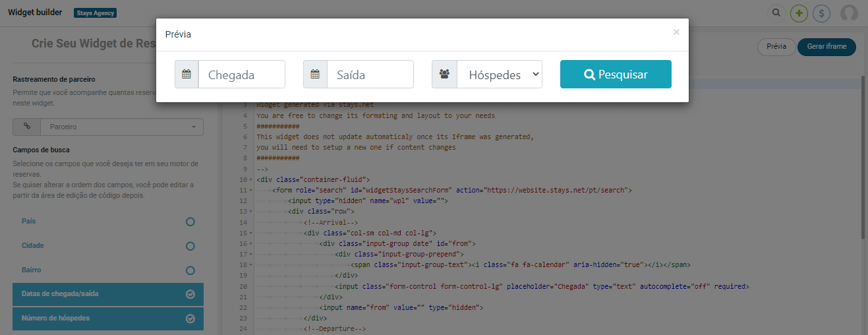The image size is (868, 335).
Task: Close the Prévia modal dialog
Action: pyautogui.click(x=676, y=32)
